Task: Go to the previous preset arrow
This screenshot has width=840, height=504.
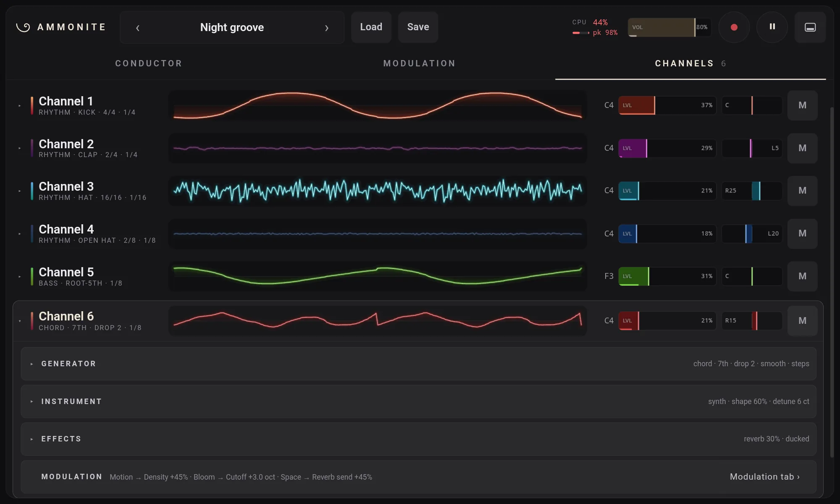Action: click(x=138, y=28)
